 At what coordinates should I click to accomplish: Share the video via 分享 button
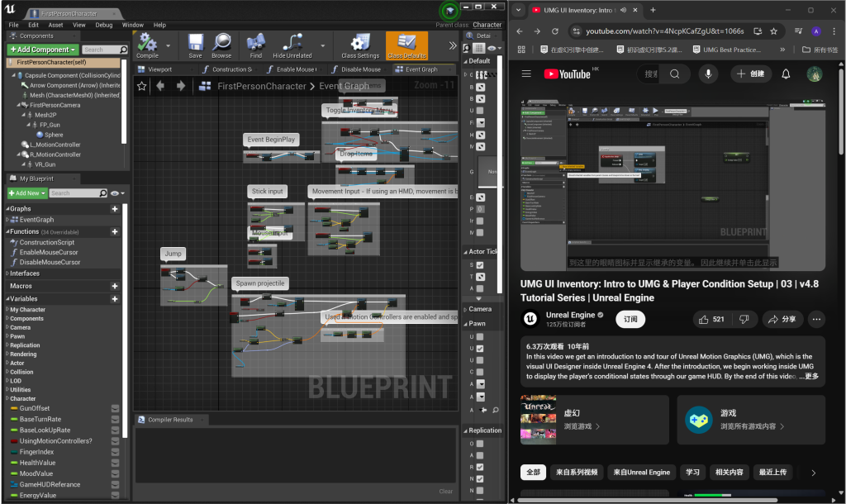(782, 320)
